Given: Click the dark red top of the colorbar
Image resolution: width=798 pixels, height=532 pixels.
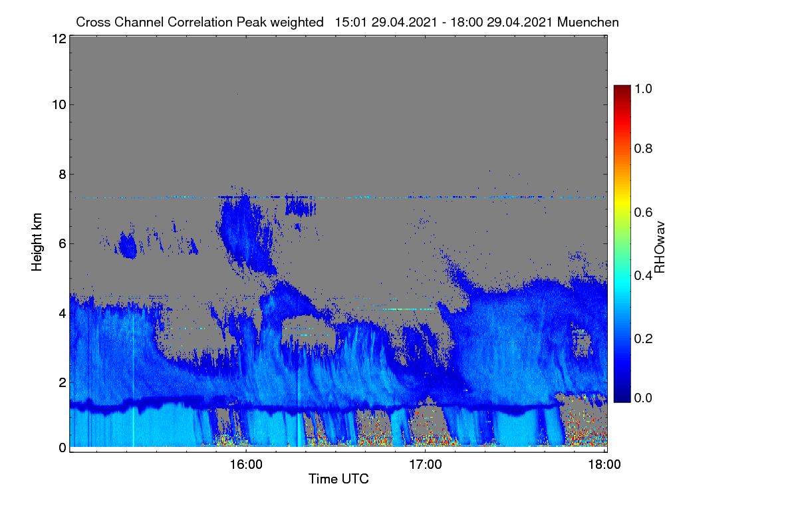Looking at the screenshot, I should pyautogui.click(x=621, y=89).
